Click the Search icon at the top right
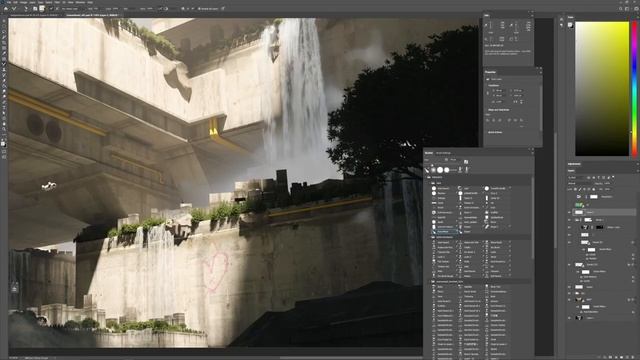This screenshot has height=360, width=640. (621, 9)
